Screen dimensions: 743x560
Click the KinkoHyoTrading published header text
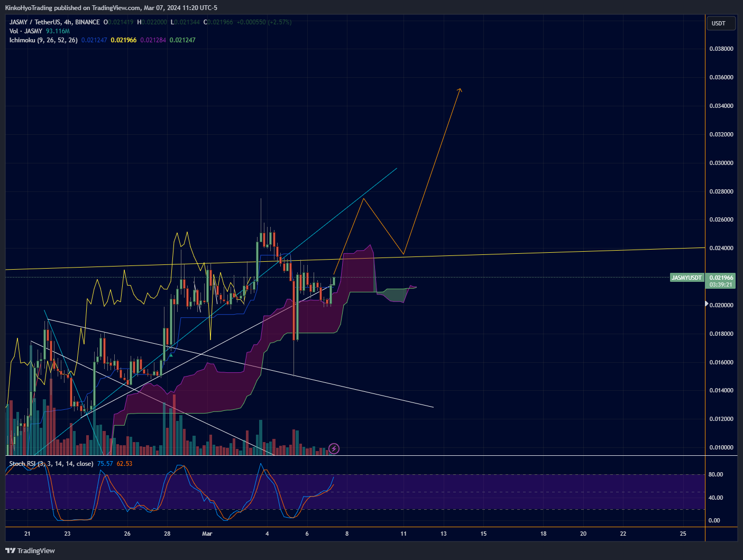coord(111,8)
